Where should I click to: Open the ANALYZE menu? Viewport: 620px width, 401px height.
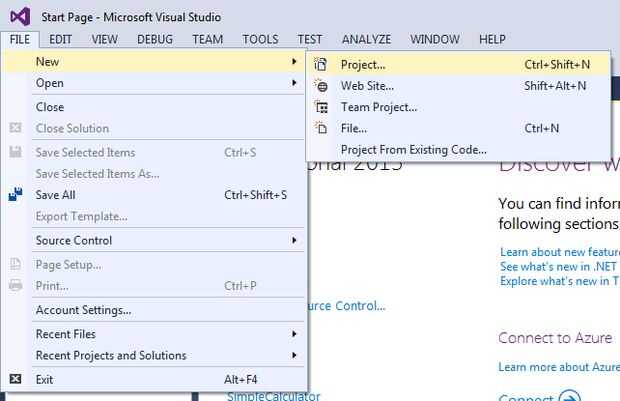tap(365, 40)
